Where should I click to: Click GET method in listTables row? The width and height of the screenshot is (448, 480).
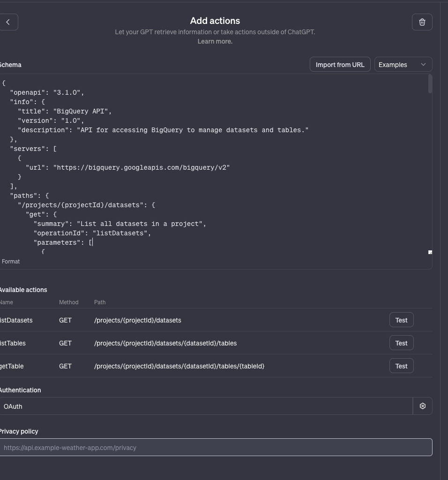click(65, 343)
